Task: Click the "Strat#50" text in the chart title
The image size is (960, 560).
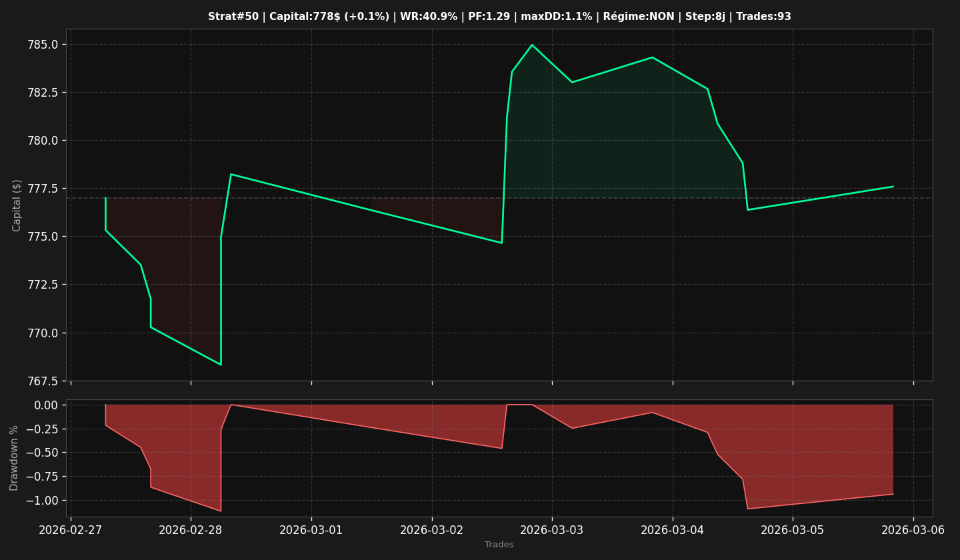Action: (x=233, y=17)
